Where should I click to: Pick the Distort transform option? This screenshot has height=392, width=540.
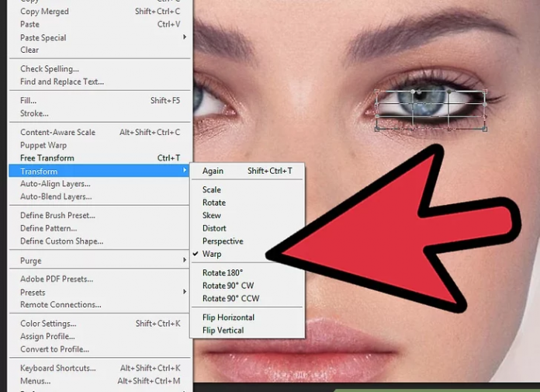click(x=214, y=228)
